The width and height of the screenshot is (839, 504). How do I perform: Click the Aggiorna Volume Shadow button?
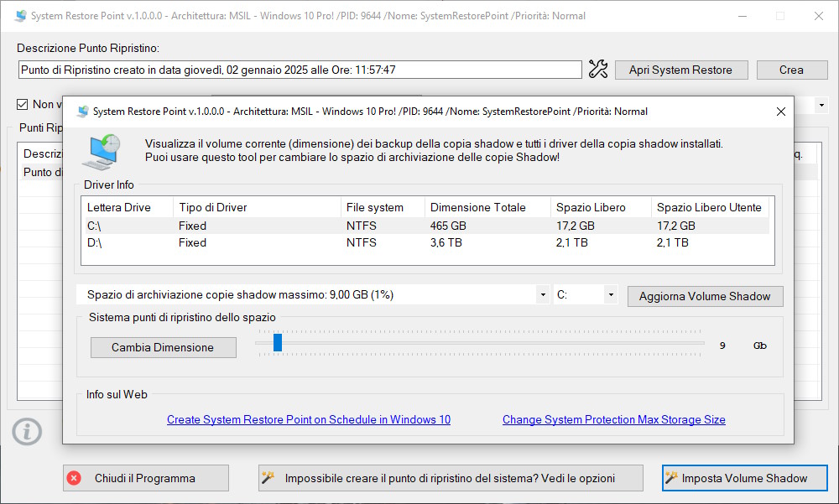point(705,296)
